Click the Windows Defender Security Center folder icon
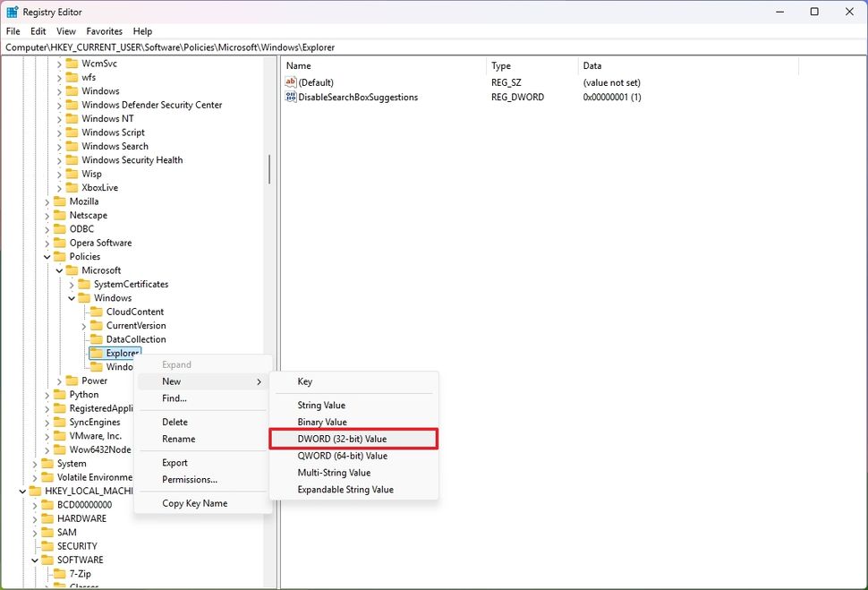The image size is (868, 590). pos(71,105)
